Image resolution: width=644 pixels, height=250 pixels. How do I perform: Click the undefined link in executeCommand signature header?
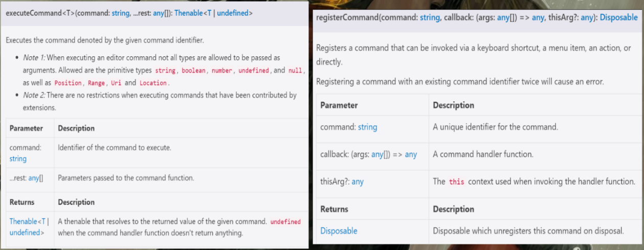[x=233, y=13]
